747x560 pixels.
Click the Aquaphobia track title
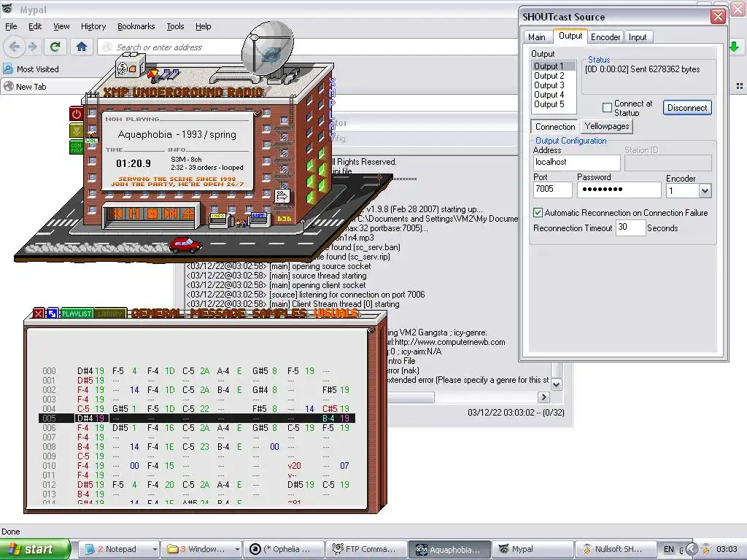pos(177,134)
